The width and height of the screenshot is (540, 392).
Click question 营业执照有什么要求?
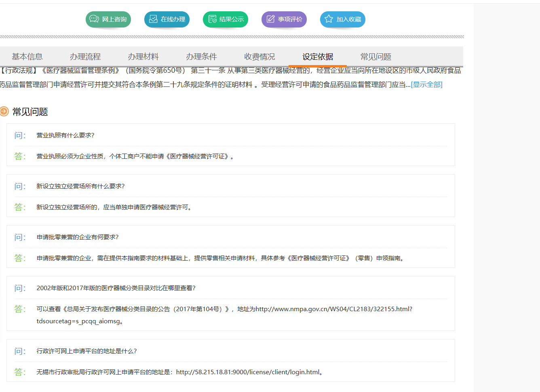[65, 135]
